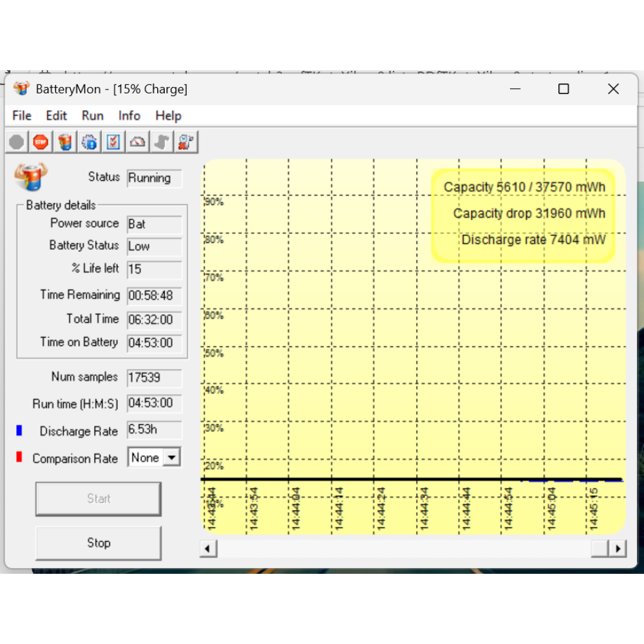Open the Comparison Rate dropdown
The width and height of the screenshot is (644, 644).
coord(171,457)
